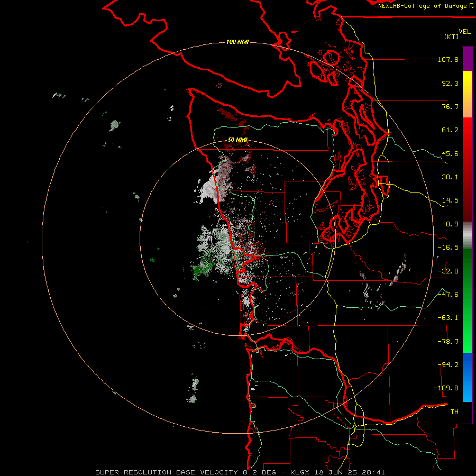Click the Super-Resolution Base Velocity caption at bottom

240,472
